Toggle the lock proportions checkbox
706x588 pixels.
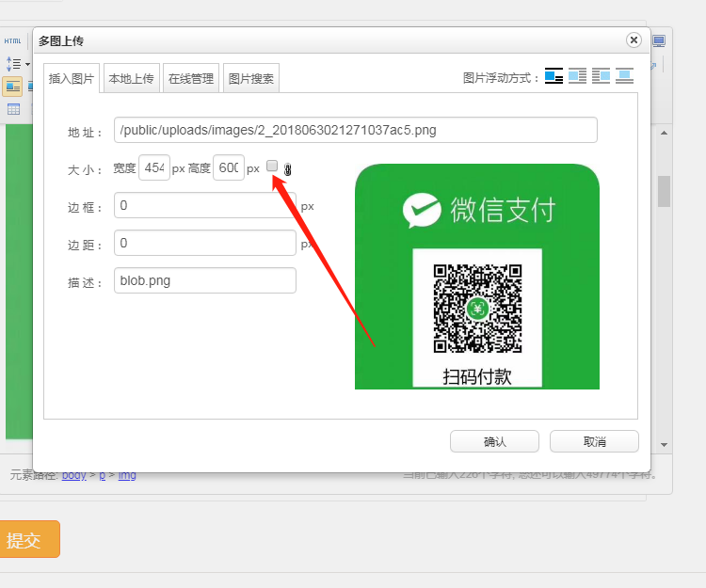272,166
